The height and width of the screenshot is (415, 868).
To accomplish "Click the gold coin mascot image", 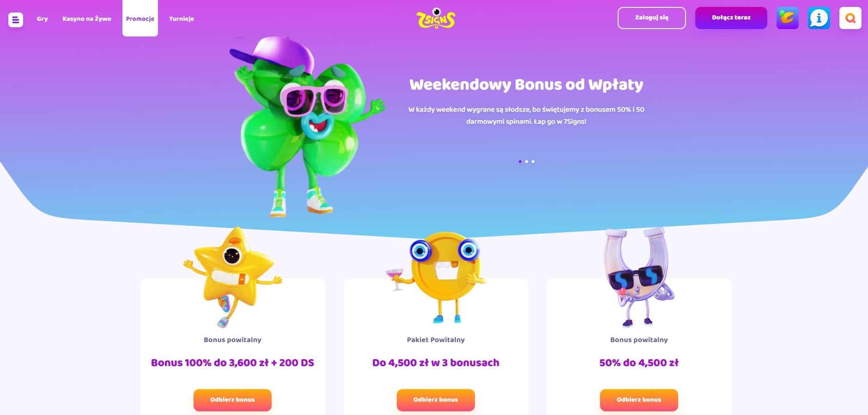I will point(436,277).
